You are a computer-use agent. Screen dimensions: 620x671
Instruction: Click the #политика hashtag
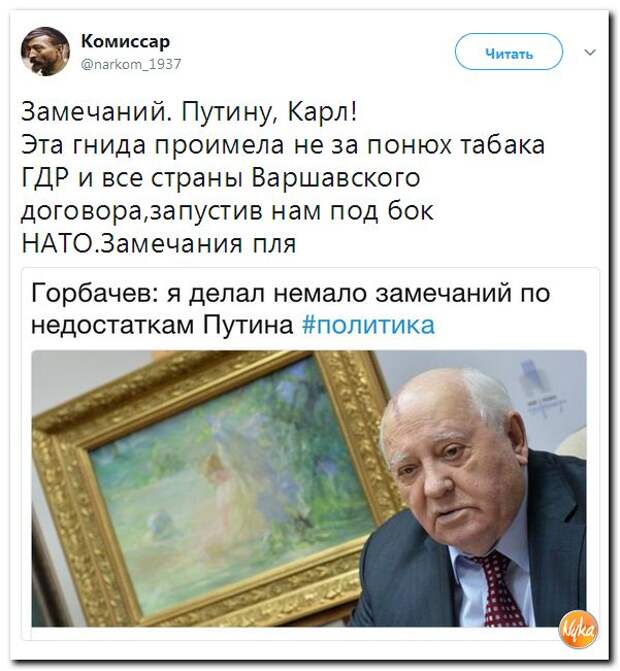(368, 325)
